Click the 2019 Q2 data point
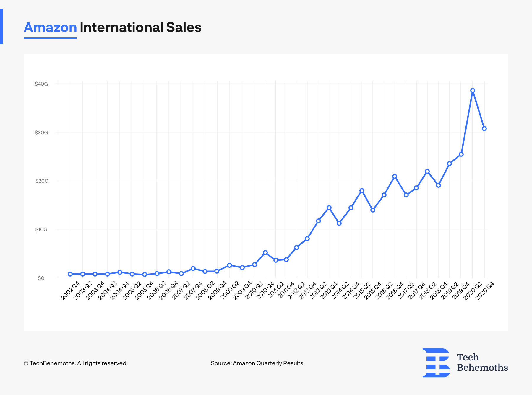 click(x=449, y=164)
